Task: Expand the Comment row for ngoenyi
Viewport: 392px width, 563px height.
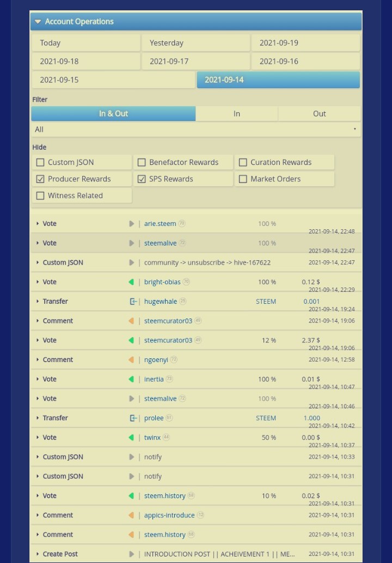Action: click(38, 359)
